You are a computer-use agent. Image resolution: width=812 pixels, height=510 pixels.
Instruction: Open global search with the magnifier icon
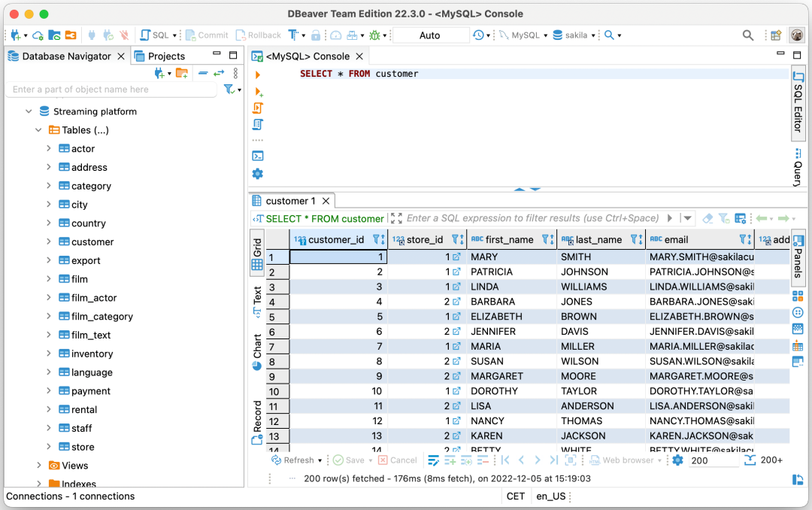point(747,35)
